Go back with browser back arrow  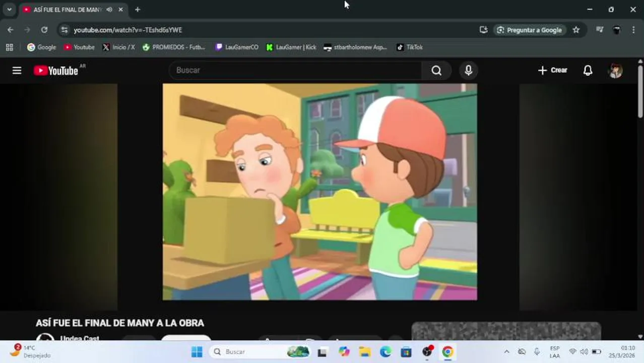pyautogui.click(x=10, y=30)
